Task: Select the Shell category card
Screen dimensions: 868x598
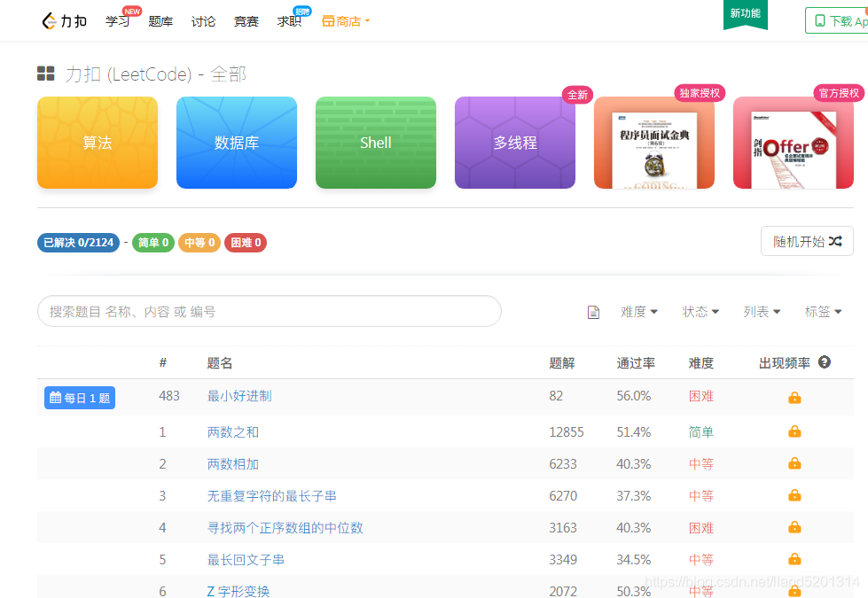Action: pyautogui.click(x=376, y=143)
